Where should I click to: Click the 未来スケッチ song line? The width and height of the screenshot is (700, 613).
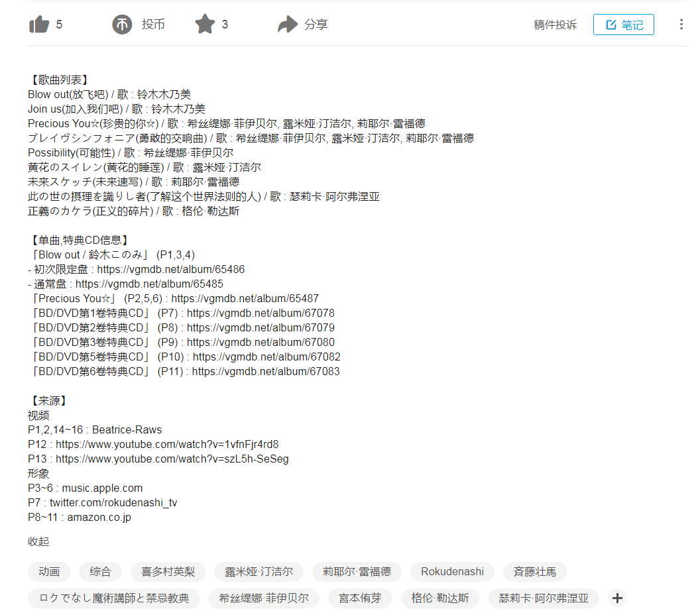pyautogui.click(x=133, y=182)
